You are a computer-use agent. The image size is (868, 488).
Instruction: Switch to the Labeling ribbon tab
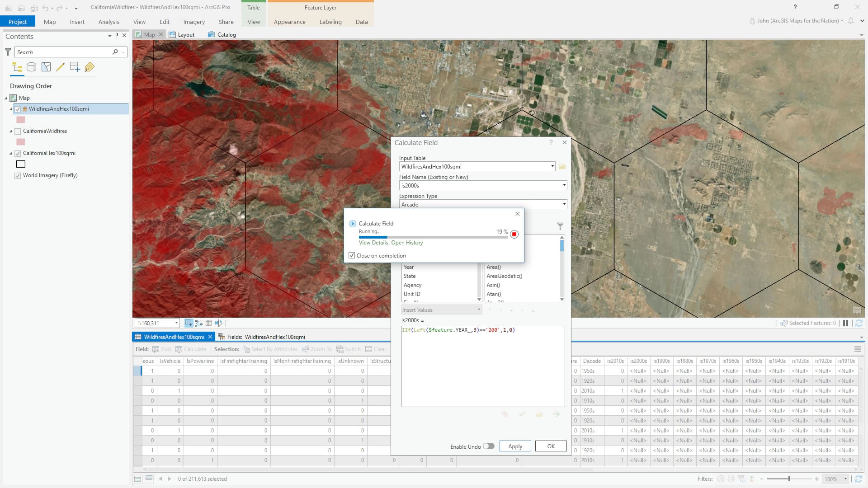330,22
